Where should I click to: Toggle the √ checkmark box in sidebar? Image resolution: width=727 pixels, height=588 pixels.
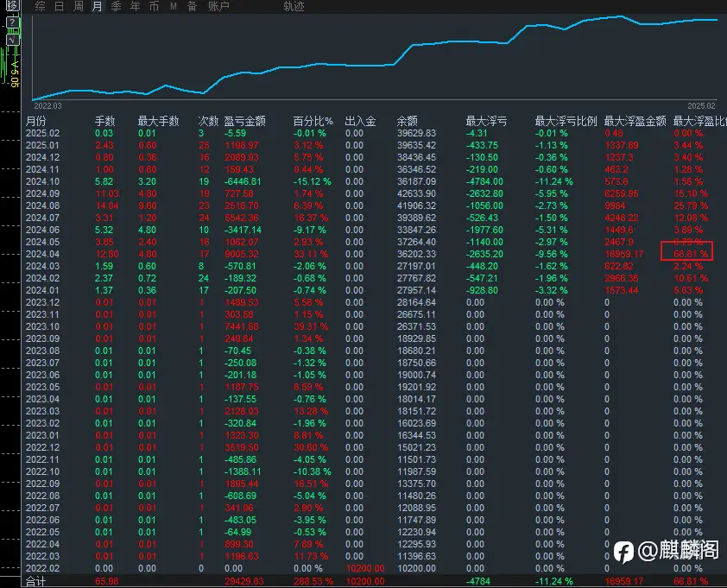pos(12,40)
